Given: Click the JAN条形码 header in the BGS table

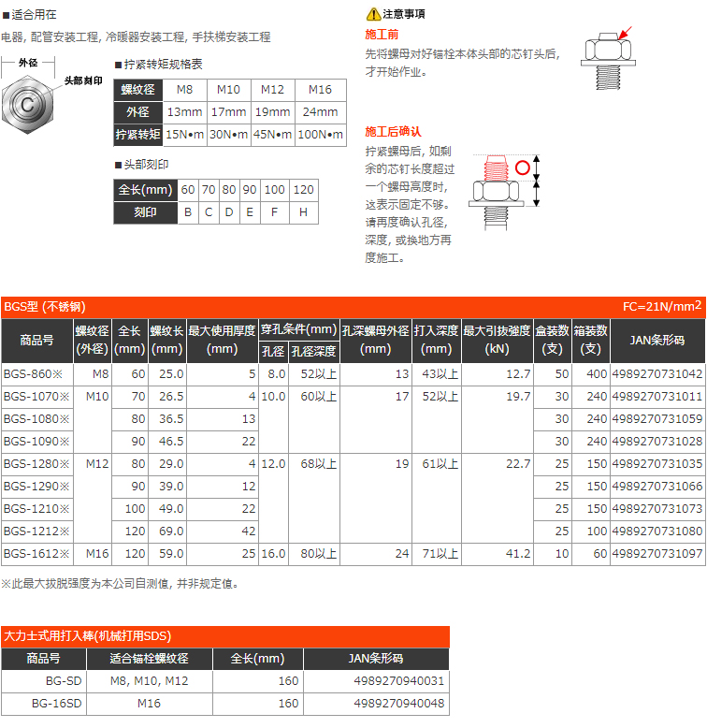Looking at the screenshot, I should tap(656, 341).
